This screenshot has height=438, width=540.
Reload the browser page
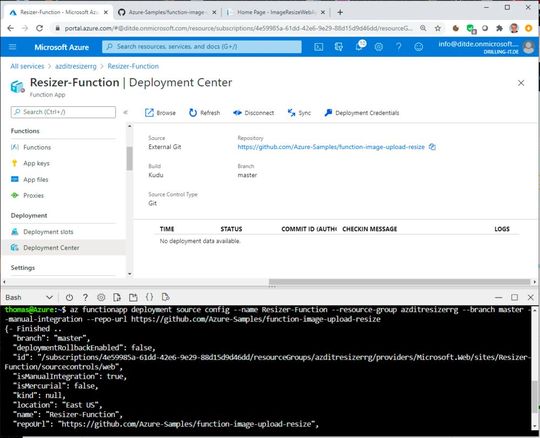pos(40,28)
